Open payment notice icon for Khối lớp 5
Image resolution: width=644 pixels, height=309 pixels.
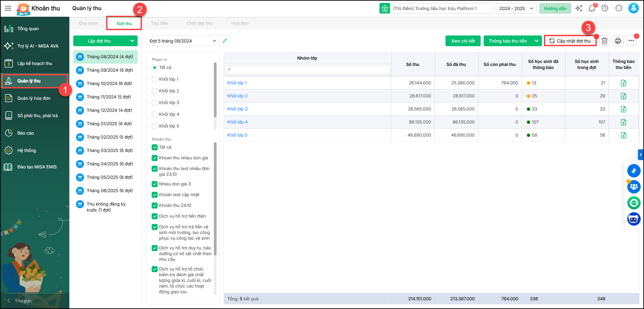point(624,135)
